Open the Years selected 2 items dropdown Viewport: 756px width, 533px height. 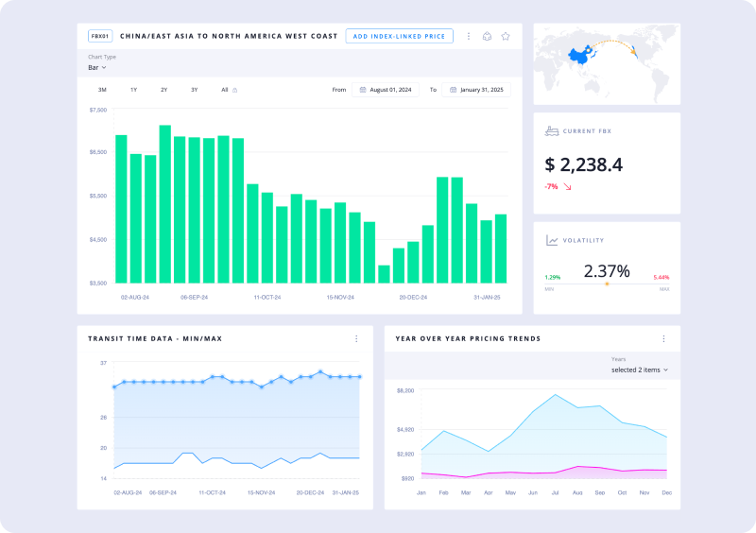pos(640,370)
